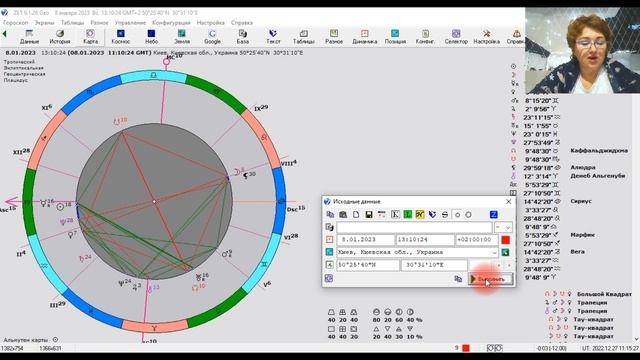The width and height of the screenshot is (640, 360).
Task: Click right small arrow beside coordinates
Action: (x=509, y=265)
